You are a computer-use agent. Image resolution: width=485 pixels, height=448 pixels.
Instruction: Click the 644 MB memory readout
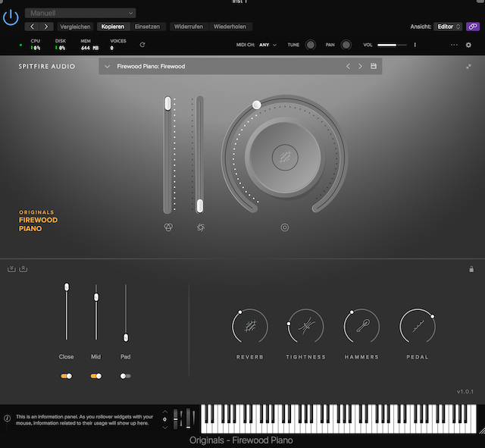coord(89,48)
